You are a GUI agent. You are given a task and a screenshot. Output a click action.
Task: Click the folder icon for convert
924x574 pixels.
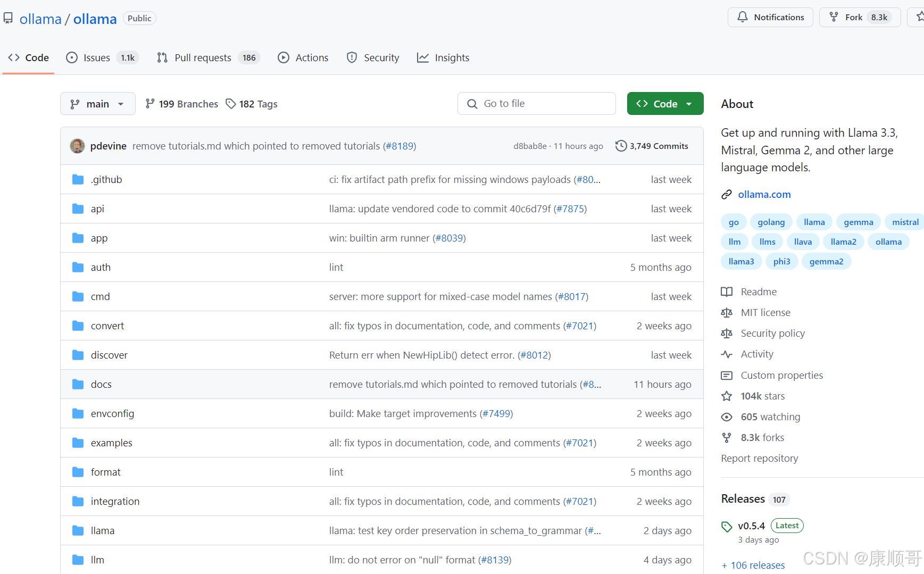[x=78, y=326]
